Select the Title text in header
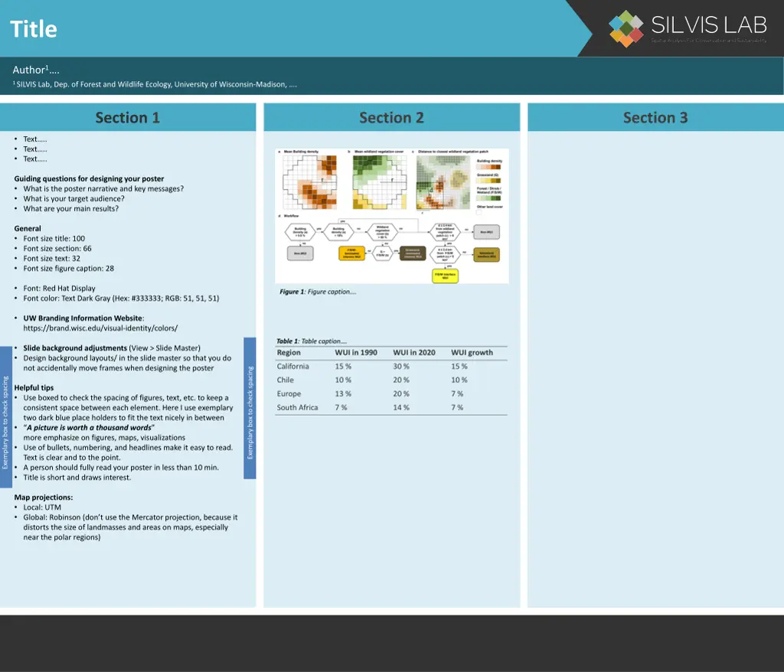 [x=34, y=29]
